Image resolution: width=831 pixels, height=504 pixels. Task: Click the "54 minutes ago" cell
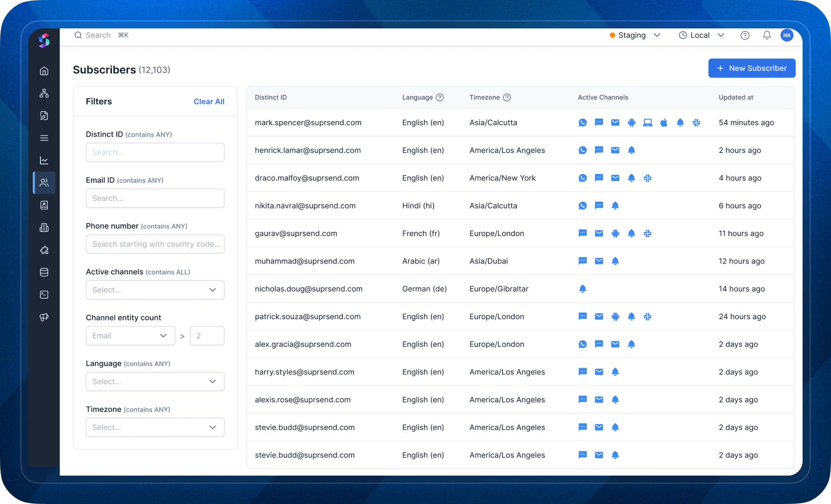pos(746,122)
